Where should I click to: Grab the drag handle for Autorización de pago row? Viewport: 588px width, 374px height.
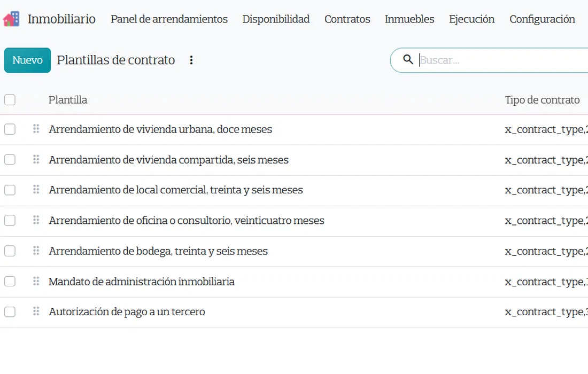tap(36, 311)
